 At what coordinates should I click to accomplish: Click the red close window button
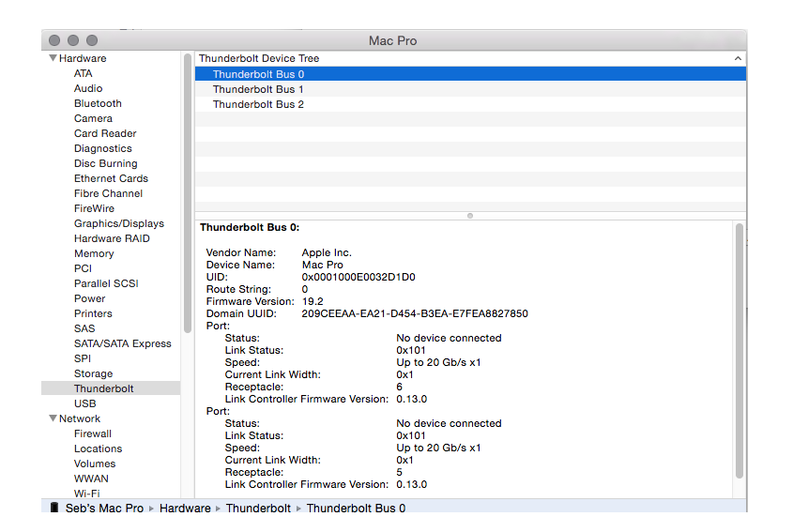54,40
